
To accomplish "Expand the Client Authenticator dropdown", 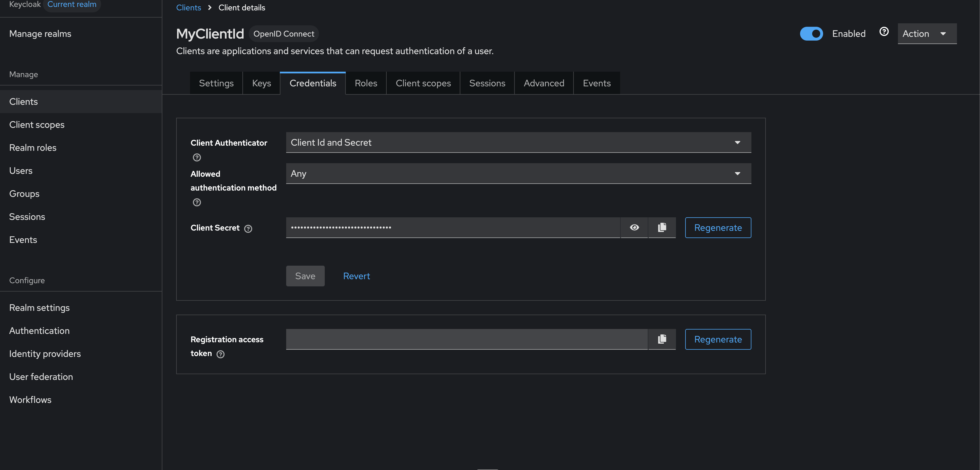I will [519, 142].
